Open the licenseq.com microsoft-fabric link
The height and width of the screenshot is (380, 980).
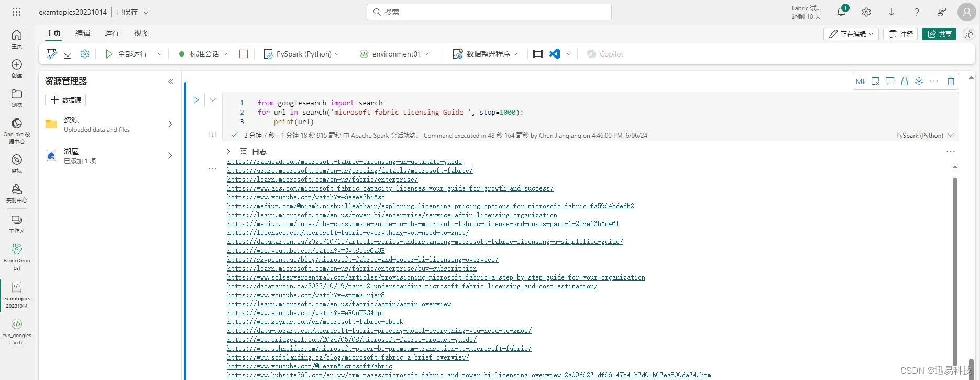348,233
